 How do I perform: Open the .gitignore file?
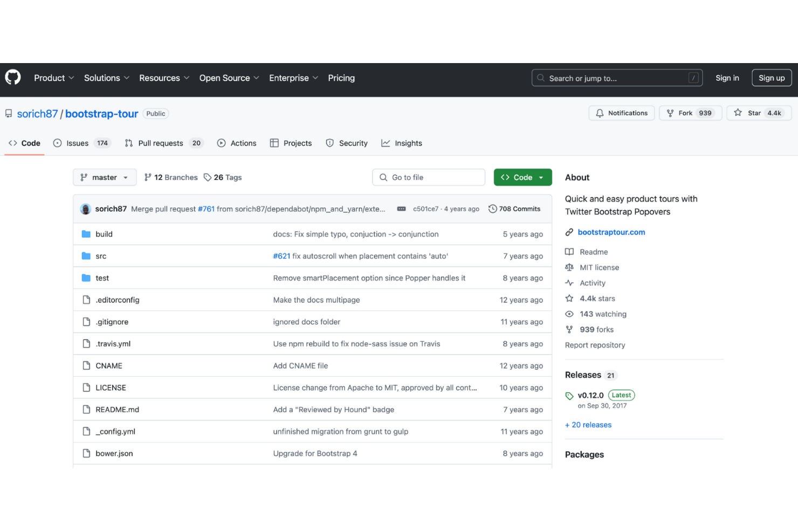[x=112, y=322]
